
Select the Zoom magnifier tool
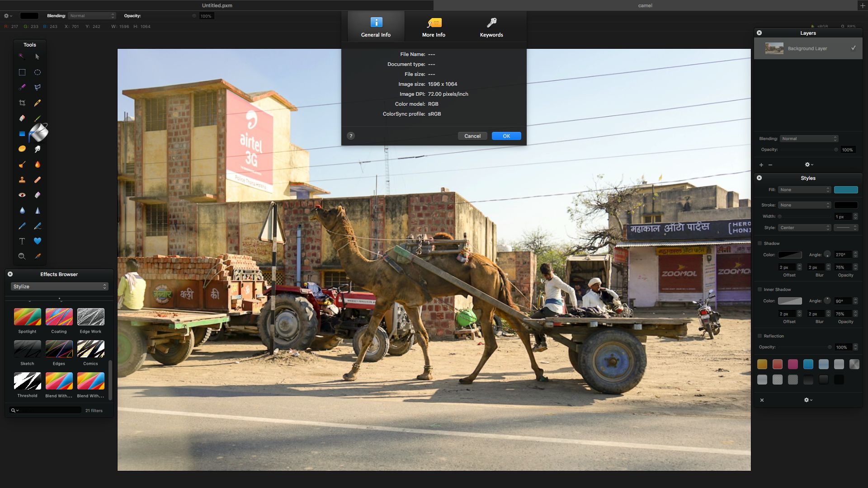22,256
